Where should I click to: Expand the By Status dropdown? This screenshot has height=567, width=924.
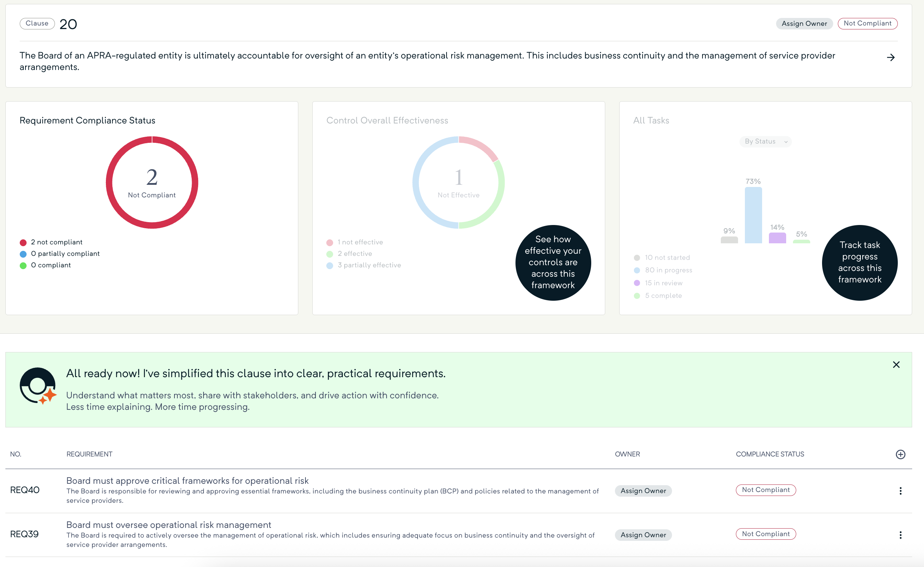click(765, 141)
